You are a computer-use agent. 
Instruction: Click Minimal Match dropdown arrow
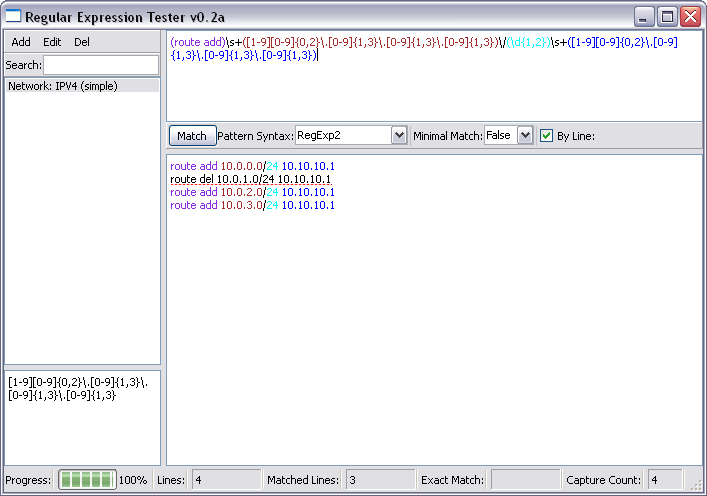click(525, 135)
